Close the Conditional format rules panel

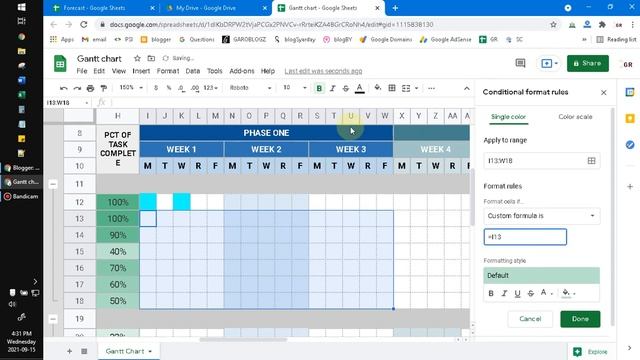[x=604, y=93]
